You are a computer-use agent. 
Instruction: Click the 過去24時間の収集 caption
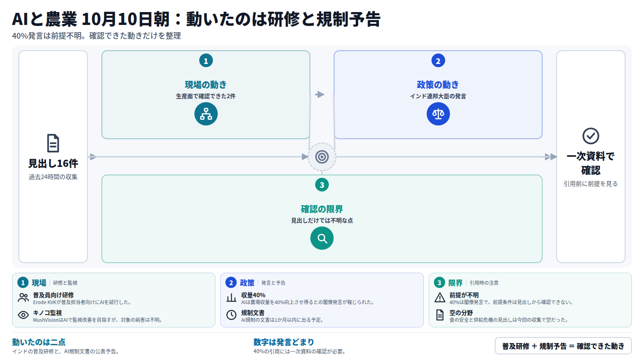[x=53, y=177]
